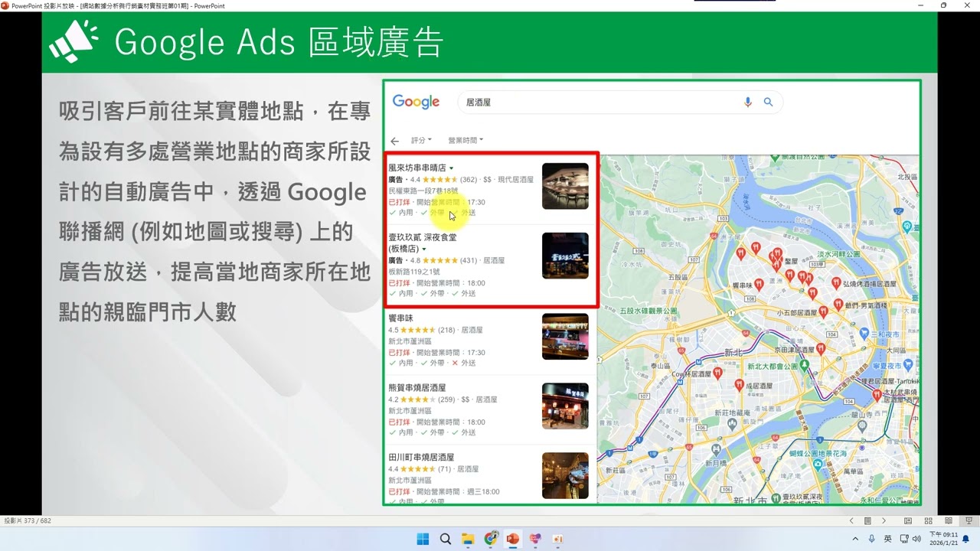Viewport: 980px width, 551px height.
Task: Click the microphone tray icon
Action: click(871, 539)
